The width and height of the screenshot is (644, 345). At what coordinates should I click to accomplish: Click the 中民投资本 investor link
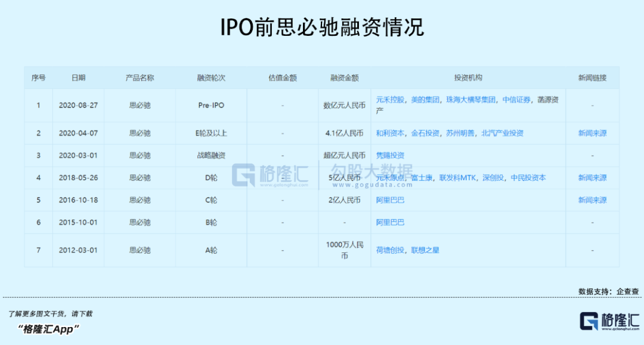coord(528,178)
